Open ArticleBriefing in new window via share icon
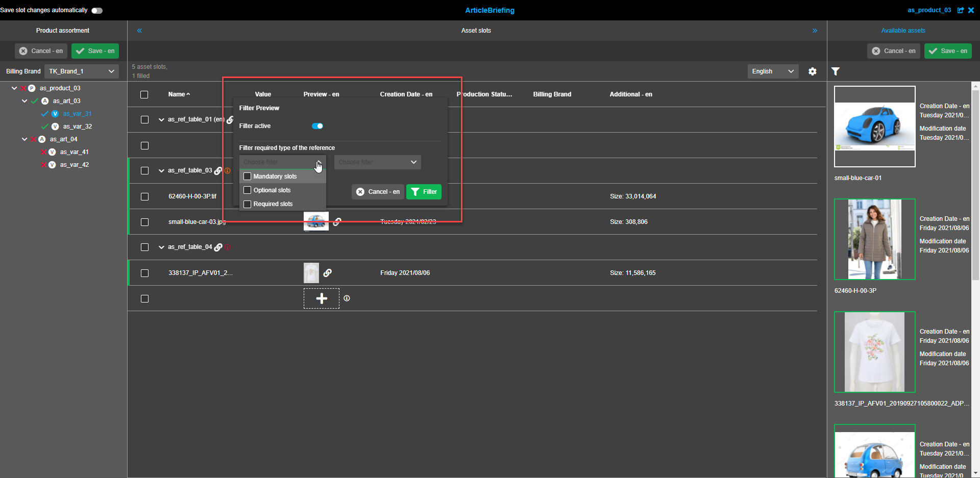Image resolution: width=980 pixels, height=478 pixels. 962,10
